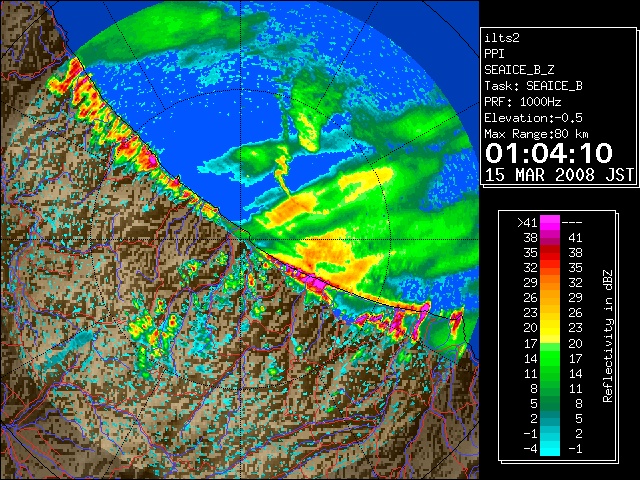Click the "---" legend entry
The image size is (640, 480).
pyautogui.click(x=572, y=223)
